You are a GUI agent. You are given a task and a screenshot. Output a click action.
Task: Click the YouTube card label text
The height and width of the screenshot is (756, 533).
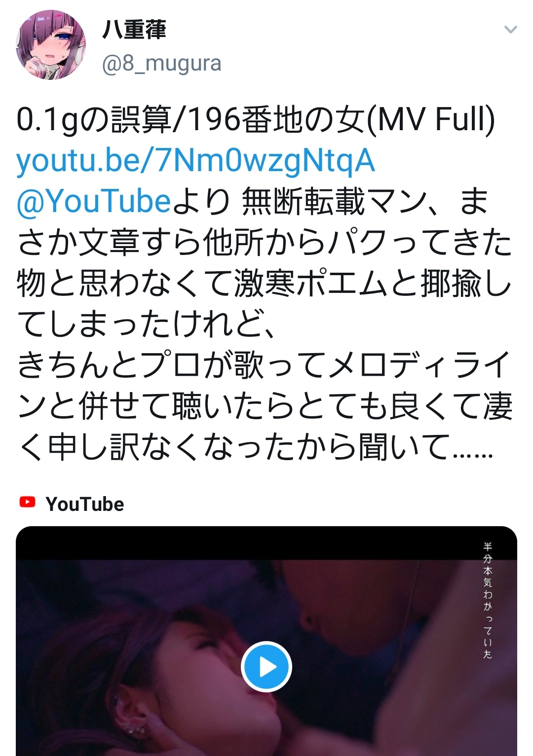(85, 504)
